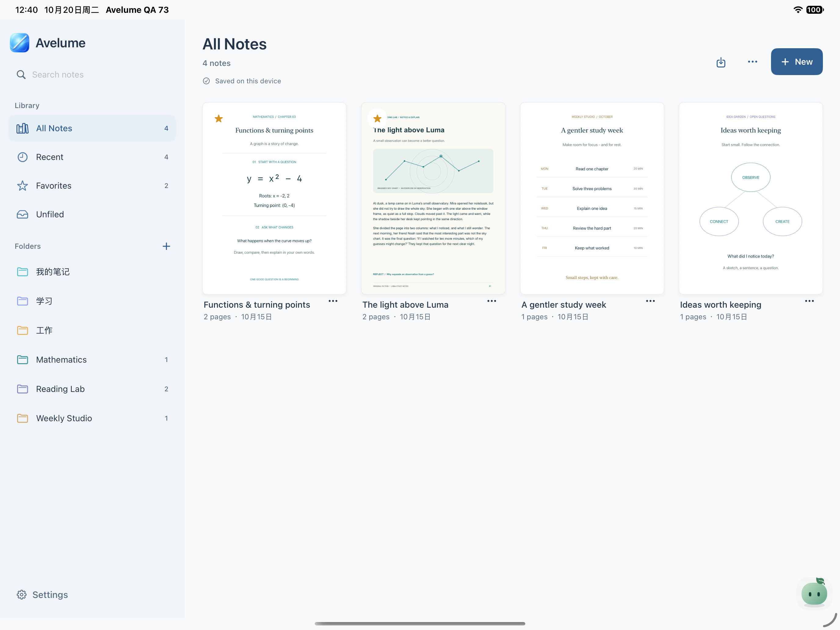Click the import download icon in the header

pyautogui.click(x=721, y=62)
